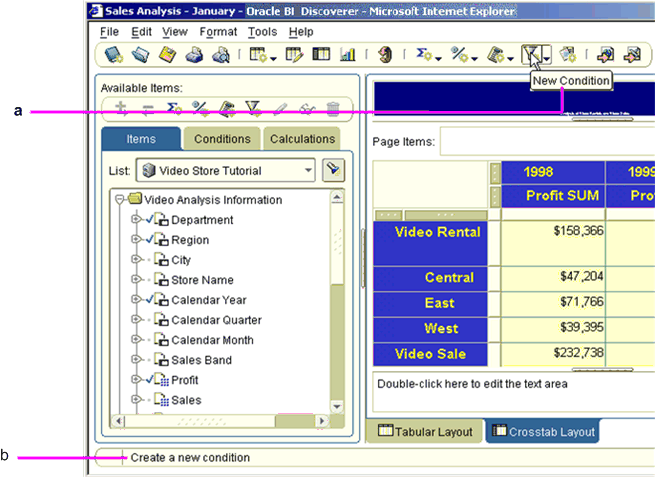Click the funnel condition icon under Available Items
656x478 pixels.
254,108
